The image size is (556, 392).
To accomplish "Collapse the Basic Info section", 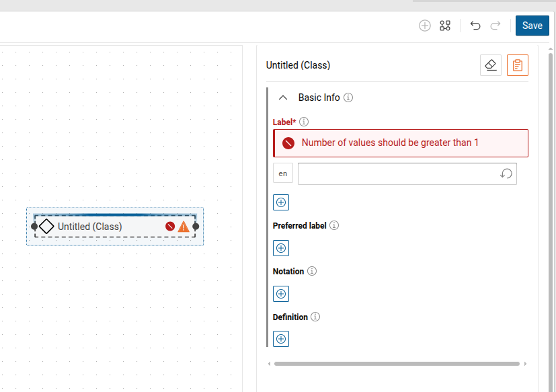I will click(283, 97).
